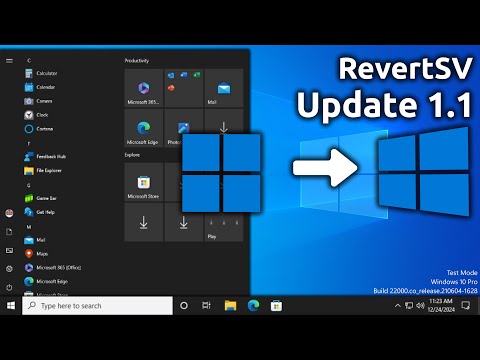Open Documents from the Start side rail

(9, 232)
